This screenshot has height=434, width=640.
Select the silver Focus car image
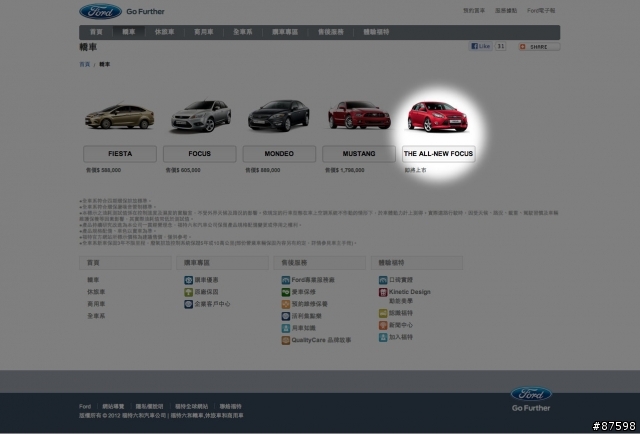[201, 116]
